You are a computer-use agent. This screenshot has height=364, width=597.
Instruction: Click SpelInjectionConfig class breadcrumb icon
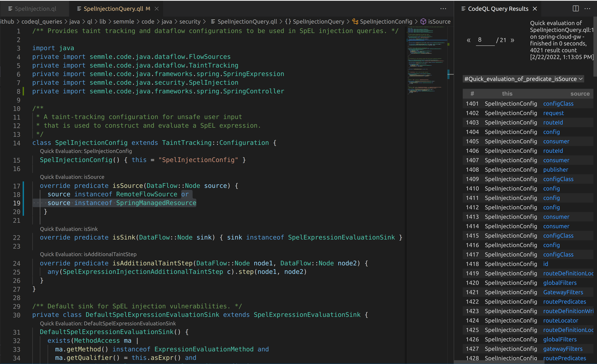355,22
